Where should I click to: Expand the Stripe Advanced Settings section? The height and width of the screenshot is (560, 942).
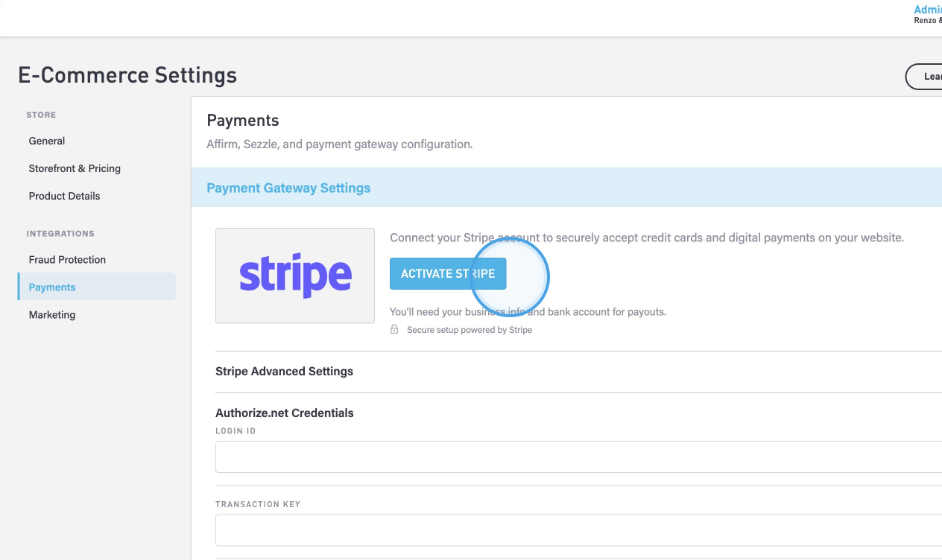point(284,372)
